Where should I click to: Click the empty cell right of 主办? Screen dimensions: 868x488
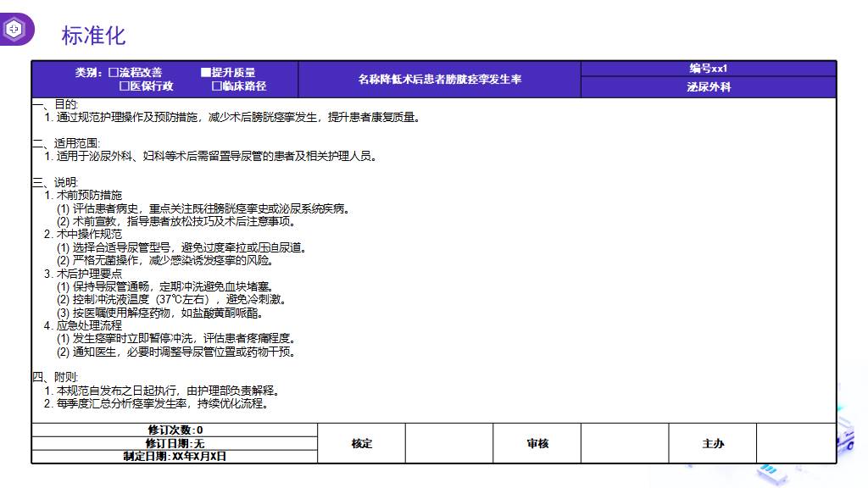click(x=795, y=443)
